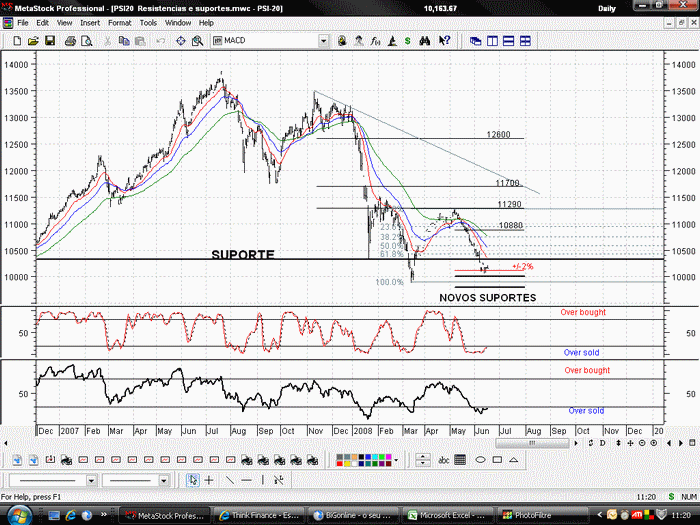Pick the magenta color swatch
The height and width of the screenshot is (525, 700).
click(x=388, y=457)
